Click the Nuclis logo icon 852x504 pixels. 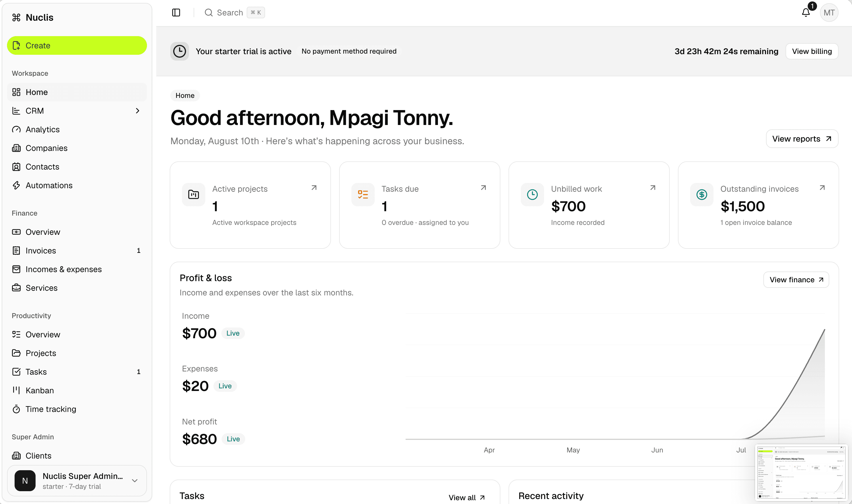pos(16,17)
